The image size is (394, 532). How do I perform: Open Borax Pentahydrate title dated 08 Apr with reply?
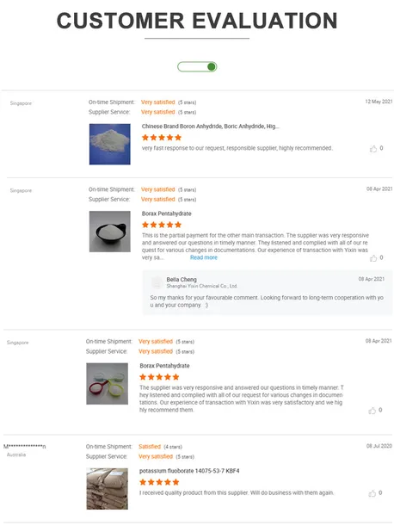167,213
